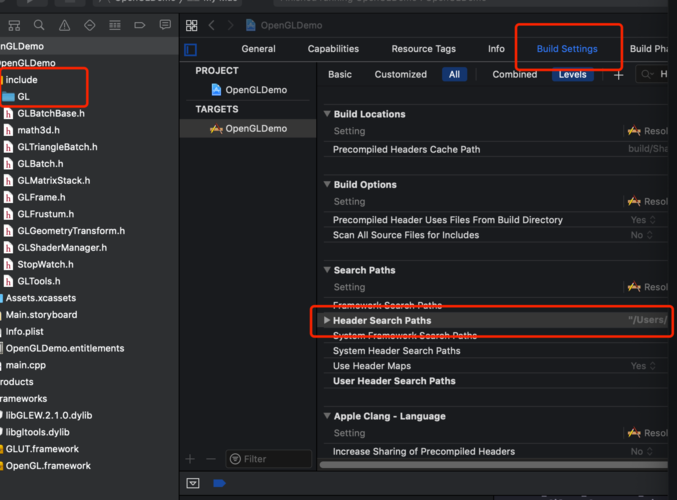Open the source control navigator icon
This screenshot has height=500, width=677.
pyautogui.click(x=14, y=25)
